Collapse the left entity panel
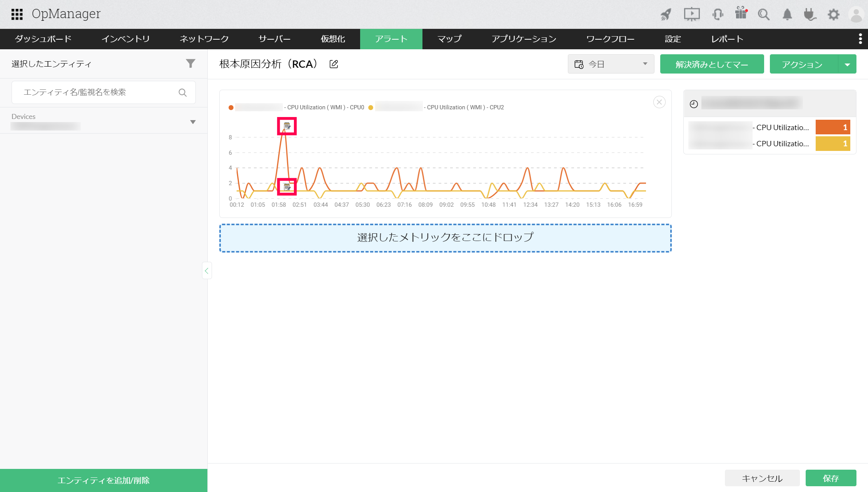Image resolution: width=868 pixels, height=492 pixels. click(207, 271)
